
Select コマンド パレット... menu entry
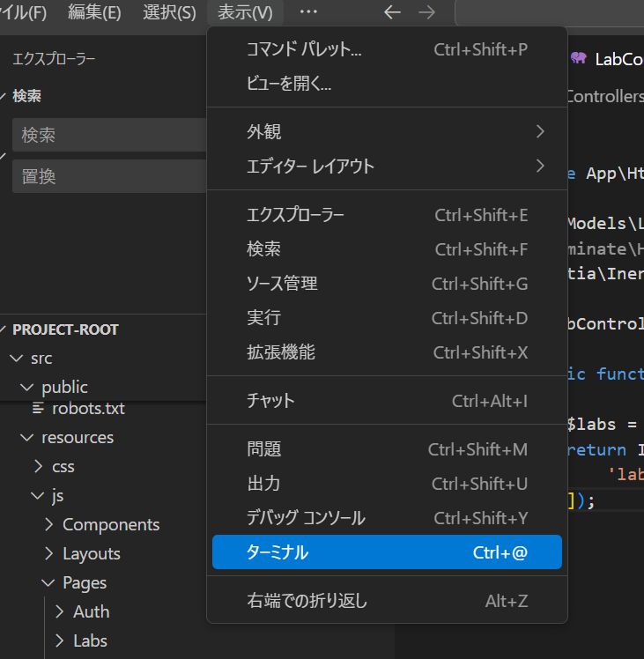point(387,49)
